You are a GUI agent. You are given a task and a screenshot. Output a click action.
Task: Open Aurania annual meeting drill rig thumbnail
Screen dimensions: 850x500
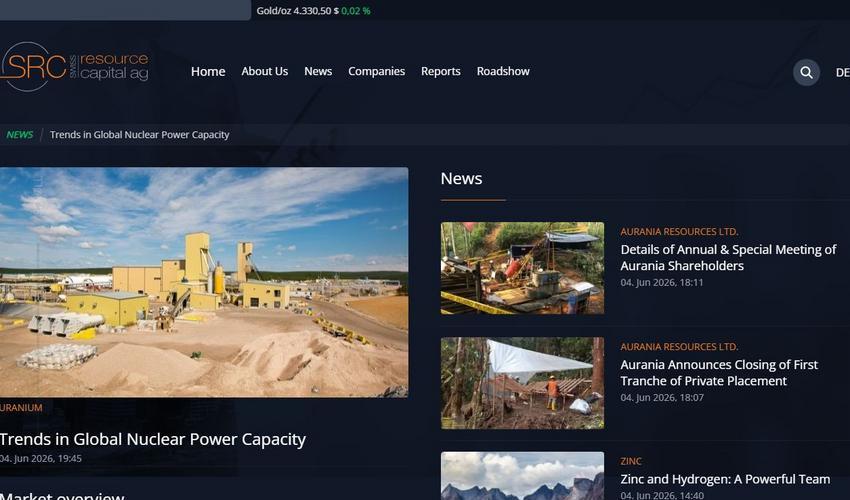click(522, 268)
